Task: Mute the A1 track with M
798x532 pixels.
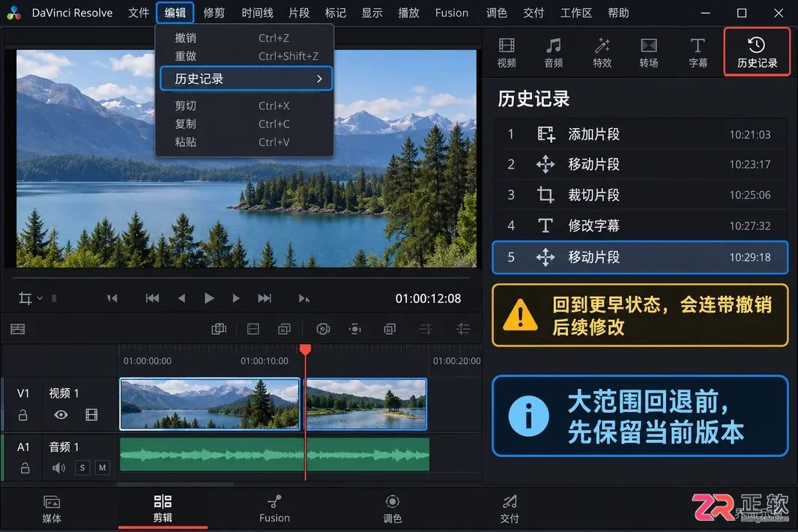Action: [103, 468]
